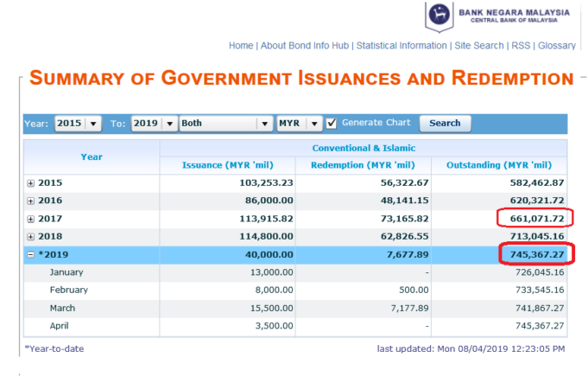Click March issuance 15,500.00
Viewport: 588px width, 383px height.
271,309
